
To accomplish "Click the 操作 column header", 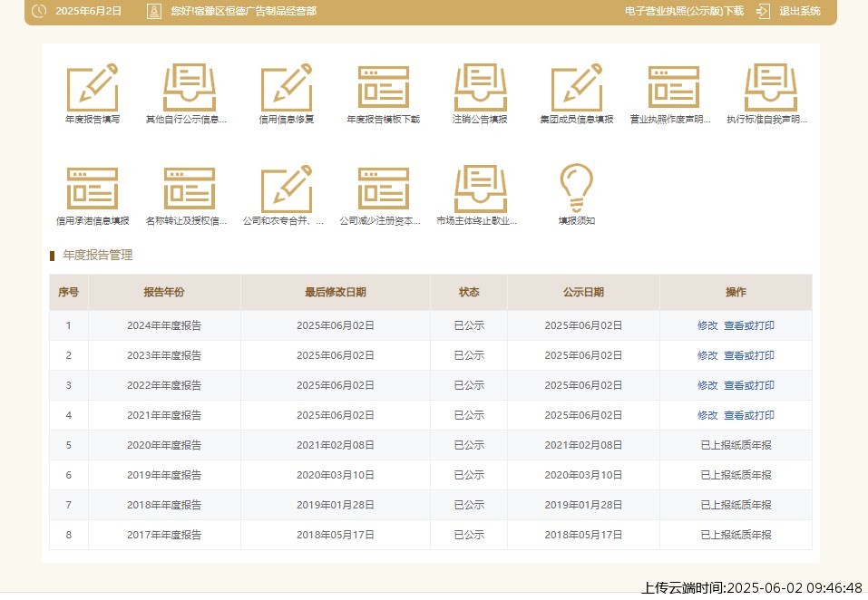I will [x=736, y=292].
